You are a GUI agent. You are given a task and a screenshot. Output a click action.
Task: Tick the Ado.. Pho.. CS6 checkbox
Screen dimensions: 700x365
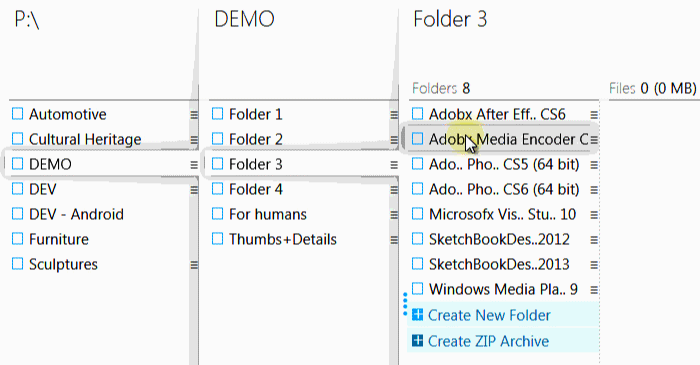(417, 189)
